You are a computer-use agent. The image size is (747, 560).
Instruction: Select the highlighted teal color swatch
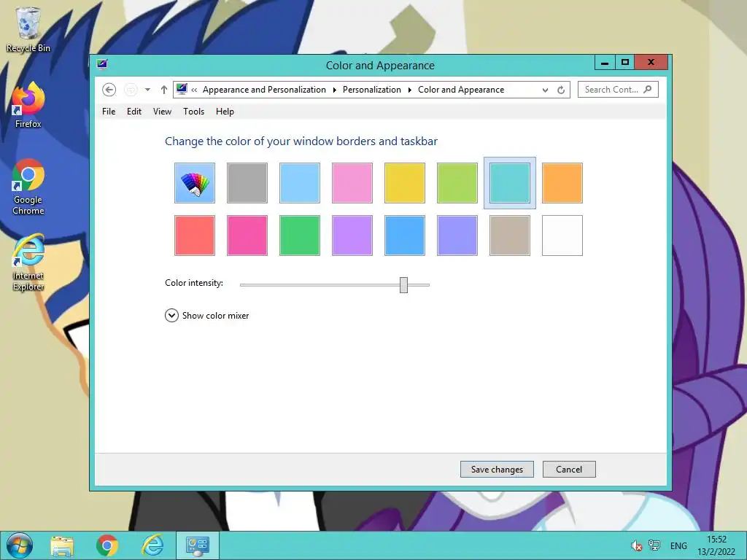[x=510, y=183]
